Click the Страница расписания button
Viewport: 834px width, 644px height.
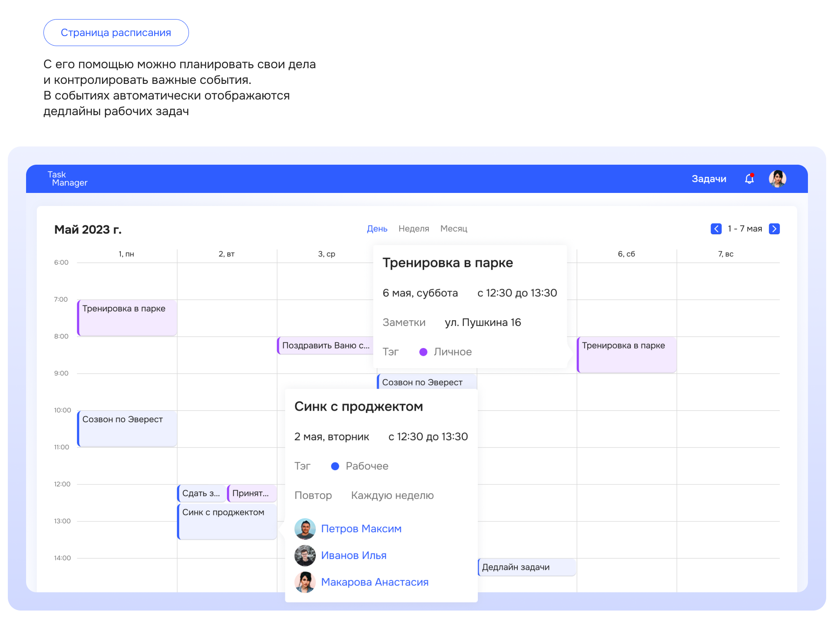116,33
